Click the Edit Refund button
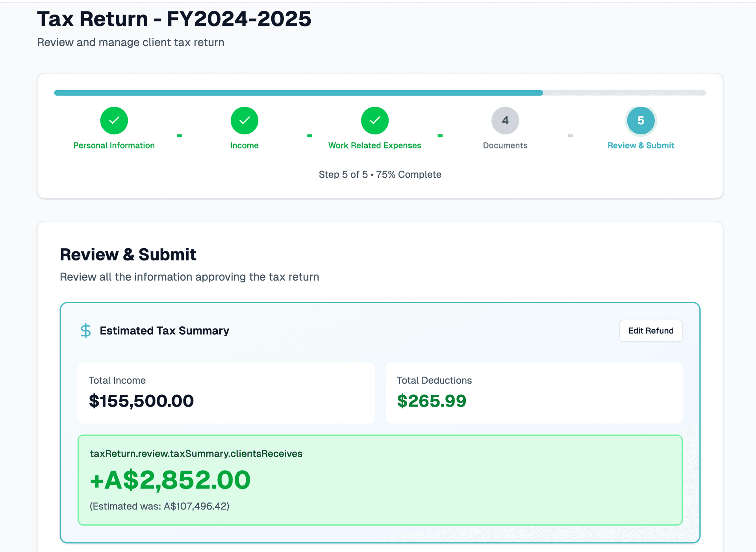756x552 pixels. click(650, 331)
